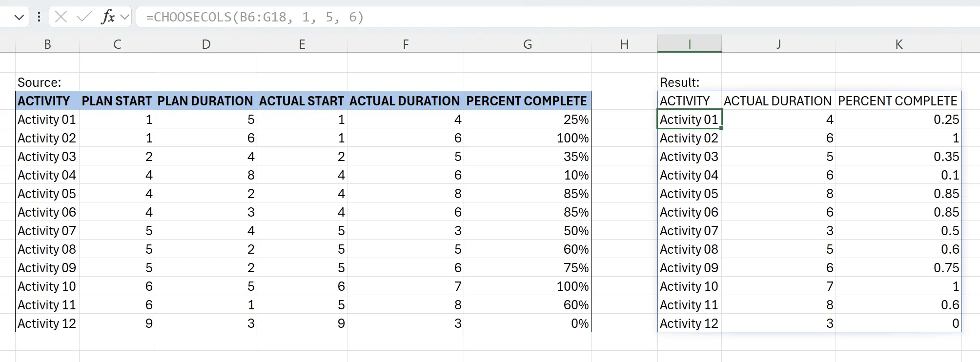The width and height of the screenshot is (980, 362).
Task: Click result value 0.5 for Activity 07
Action: click(898, 230)
